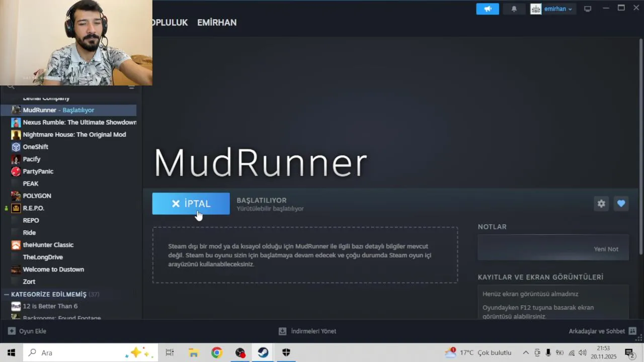Viewport: 644px width, 362px height.
Task: Open MudRunner settings gear icon
Action: click(601, 204)
